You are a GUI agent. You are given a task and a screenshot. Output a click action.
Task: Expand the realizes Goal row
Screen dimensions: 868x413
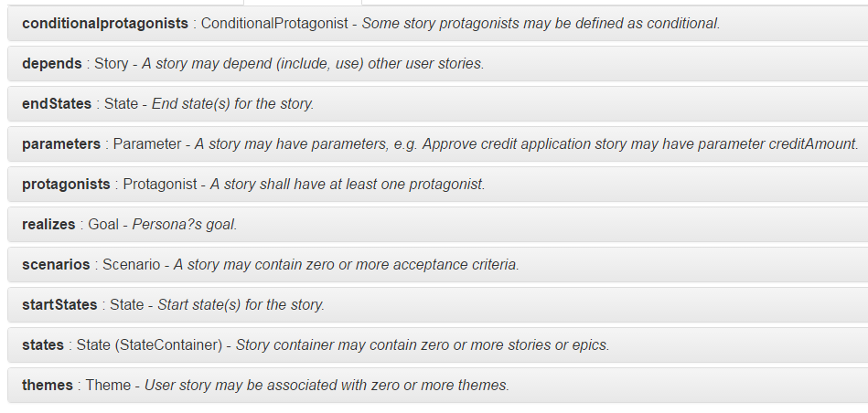click(x=437, y=225)
